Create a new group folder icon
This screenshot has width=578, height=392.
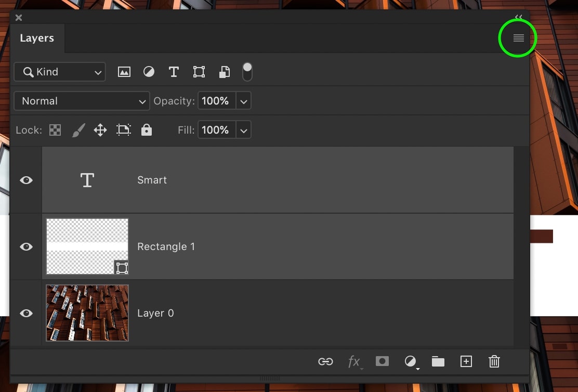tap(438, 361)
